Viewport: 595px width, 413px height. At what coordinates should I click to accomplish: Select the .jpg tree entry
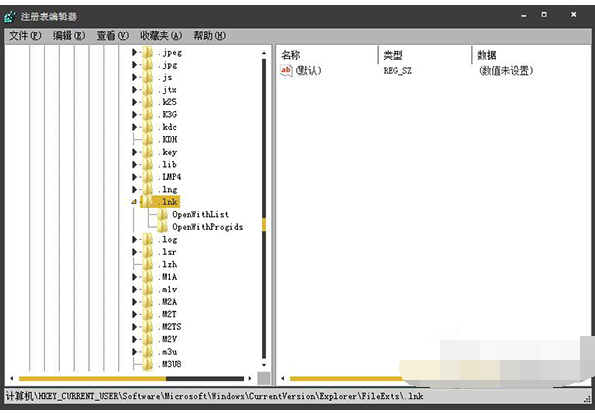tap(168, 65)
